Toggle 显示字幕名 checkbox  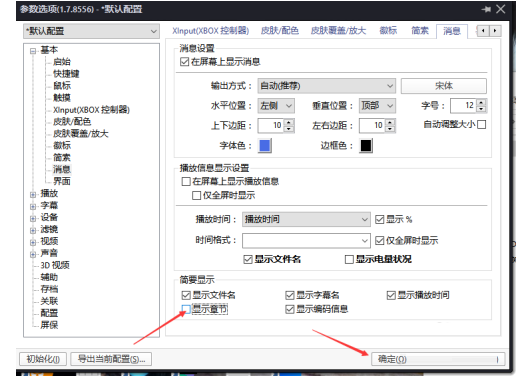[290, 295]
